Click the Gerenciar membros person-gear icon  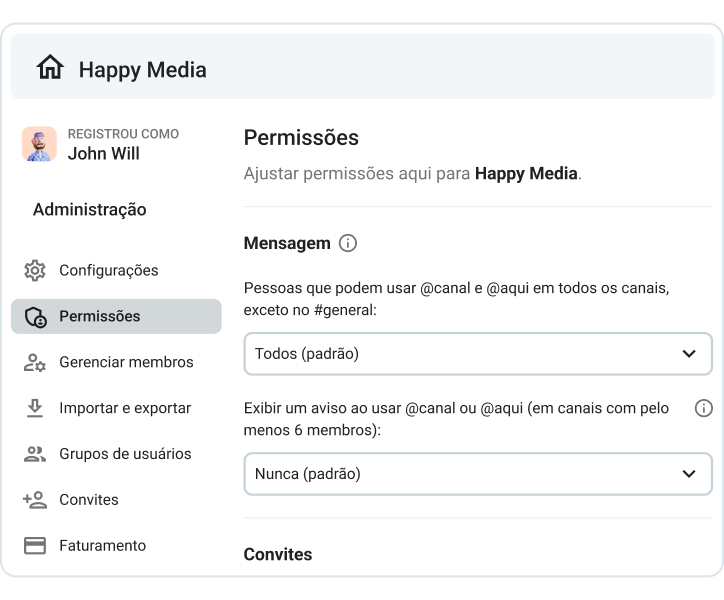(35, 363)
